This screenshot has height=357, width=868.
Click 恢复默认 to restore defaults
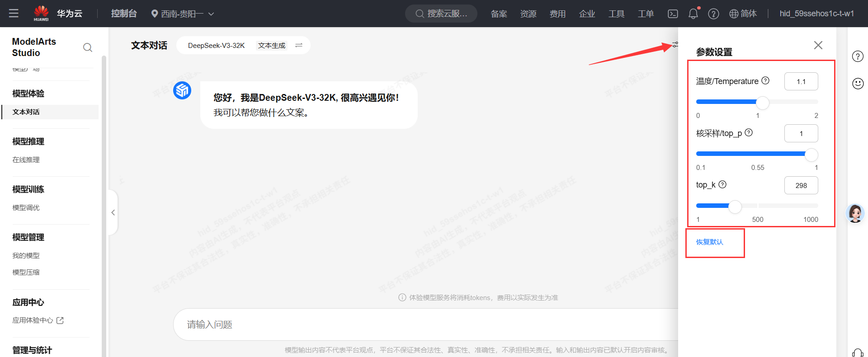pyautogui.click(x=709, y=242)
